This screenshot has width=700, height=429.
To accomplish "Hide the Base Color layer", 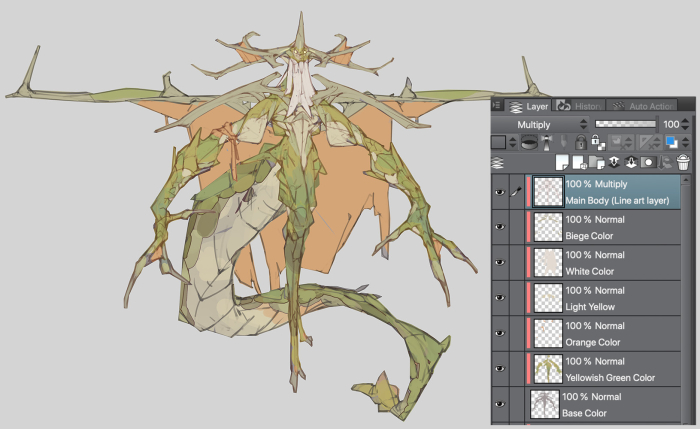I will point(500,404).
